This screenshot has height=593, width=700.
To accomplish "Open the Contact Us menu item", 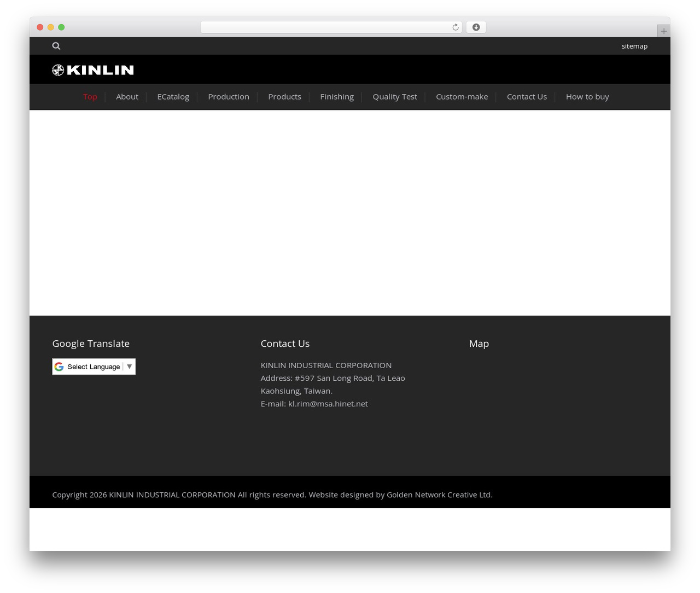I will pos(527,97).
